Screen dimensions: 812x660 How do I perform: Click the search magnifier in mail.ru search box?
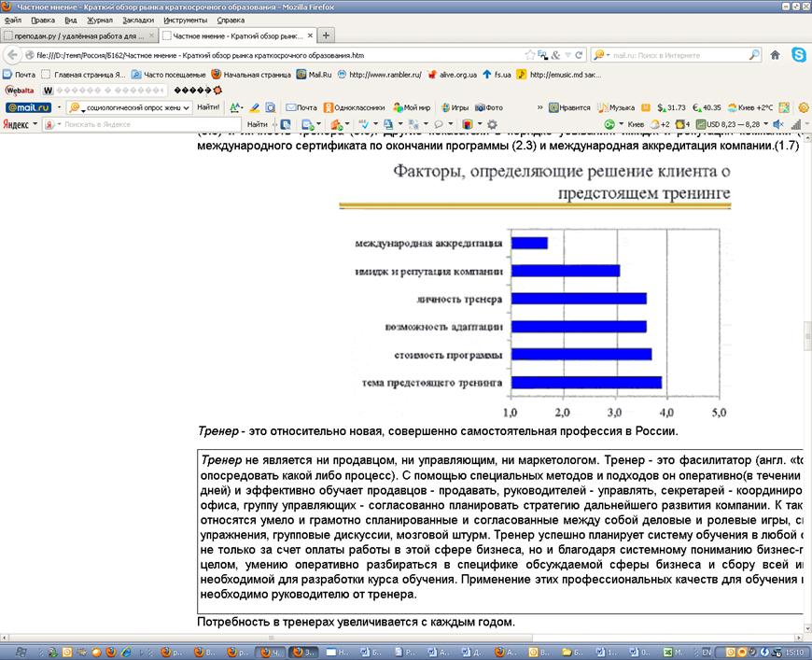click(754, 54)
